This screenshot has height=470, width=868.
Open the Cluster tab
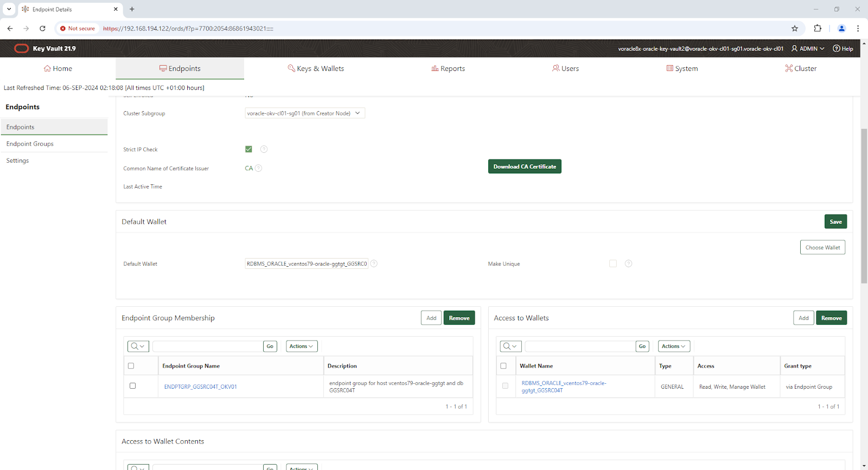tap(801, 68)
